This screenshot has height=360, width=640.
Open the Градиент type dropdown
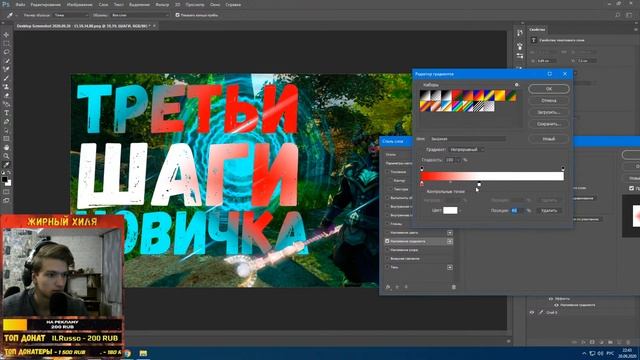click(467, 150)
